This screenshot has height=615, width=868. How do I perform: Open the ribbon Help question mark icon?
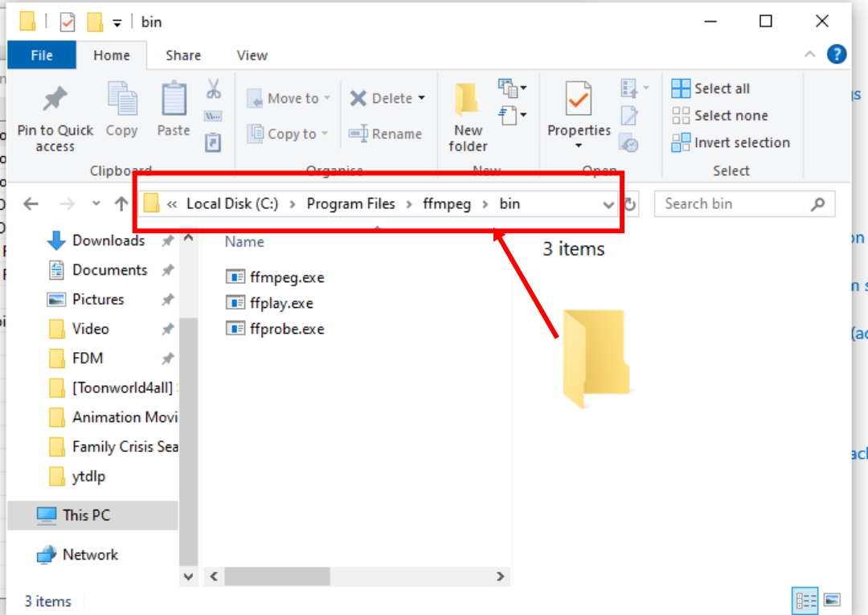[837, 55]
